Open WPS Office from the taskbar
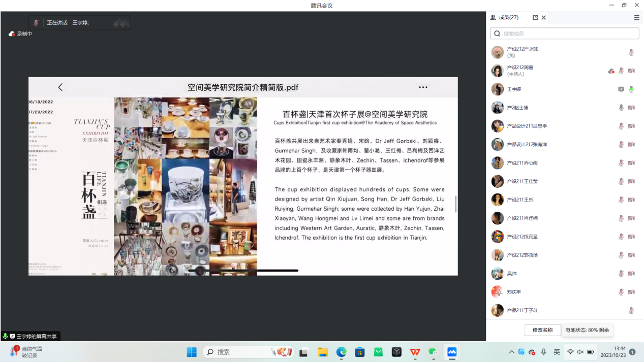 (415, 352)
